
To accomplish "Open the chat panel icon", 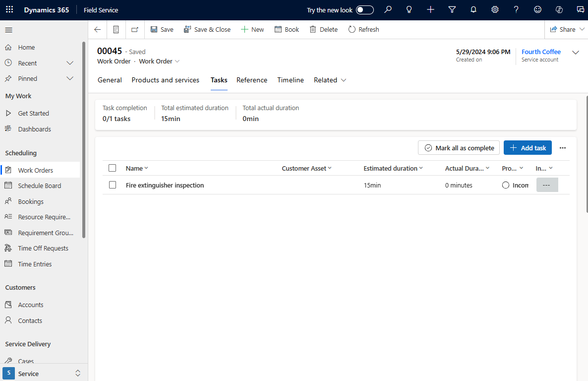I will point(580,10).
